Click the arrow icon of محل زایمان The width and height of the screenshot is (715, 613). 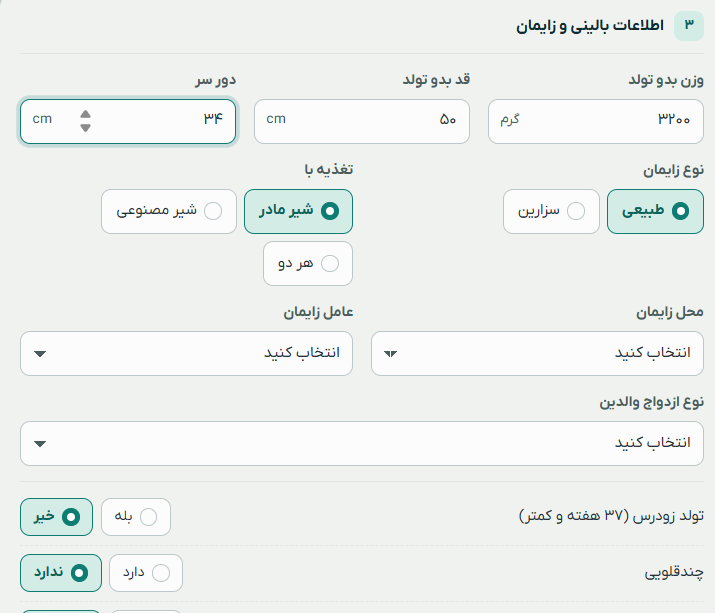pos(391,353)
